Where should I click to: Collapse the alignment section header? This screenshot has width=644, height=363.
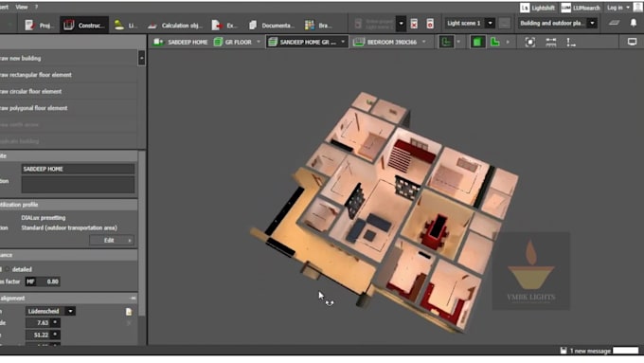point(133,298)
